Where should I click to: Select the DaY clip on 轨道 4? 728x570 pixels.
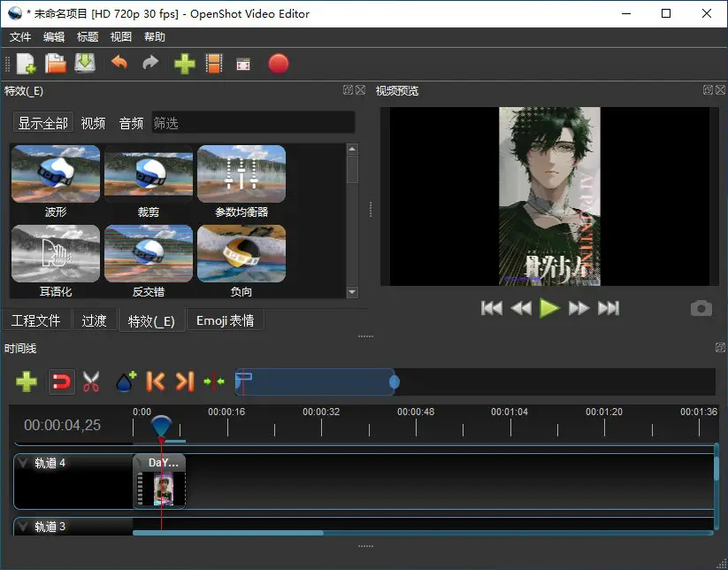[x=160, y=481]
